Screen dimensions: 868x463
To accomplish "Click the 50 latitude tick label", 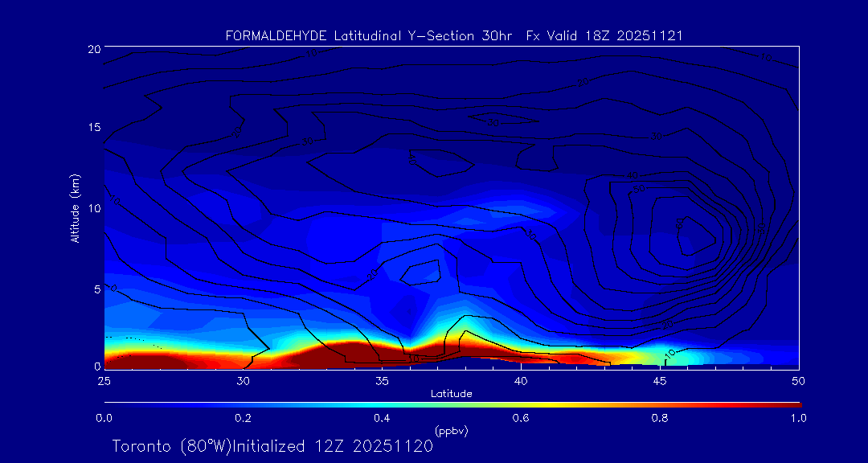I will click(x=799, y=380).
